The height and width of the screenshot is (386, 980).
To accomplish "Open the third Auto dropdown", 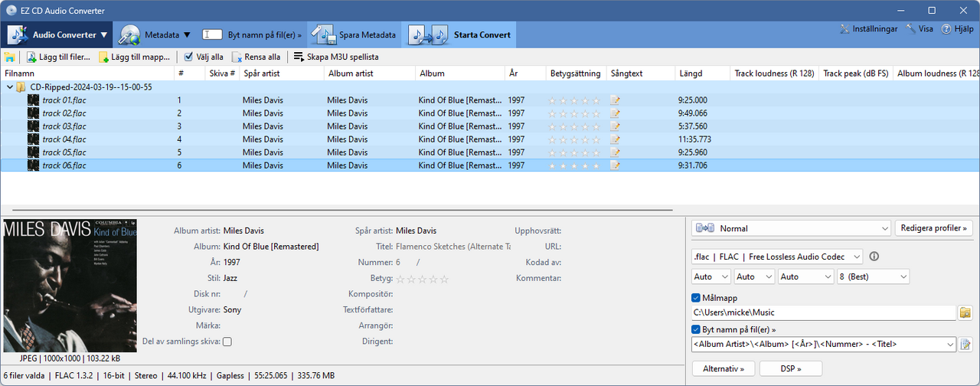I will click(805, 276).
